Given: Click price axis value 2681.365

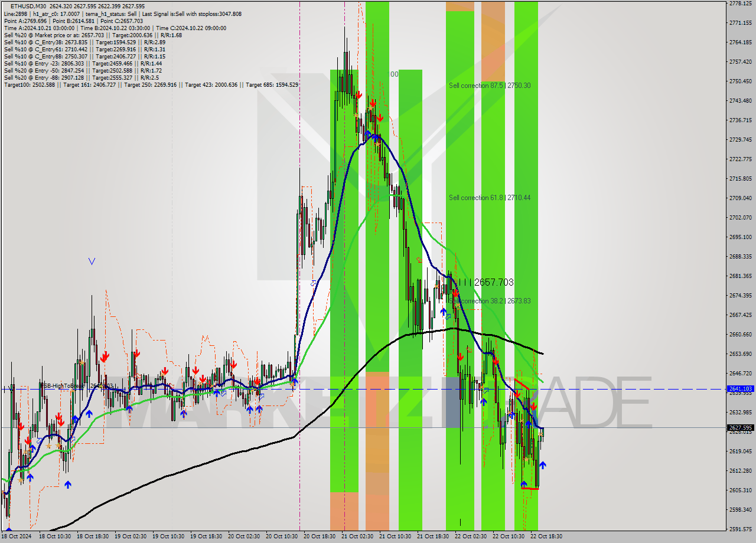Looking at the screenshot, I should (x=740, y=276).
